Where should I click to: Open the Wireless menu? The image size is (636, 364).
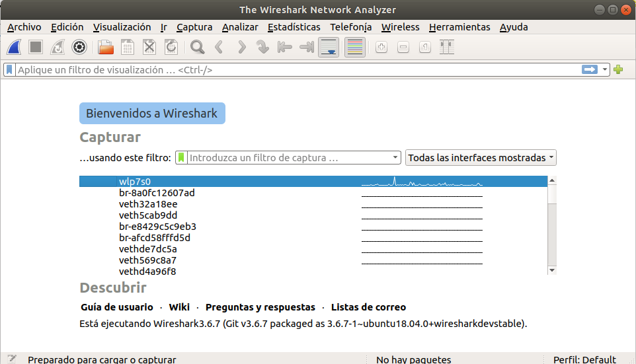point(400,27)
